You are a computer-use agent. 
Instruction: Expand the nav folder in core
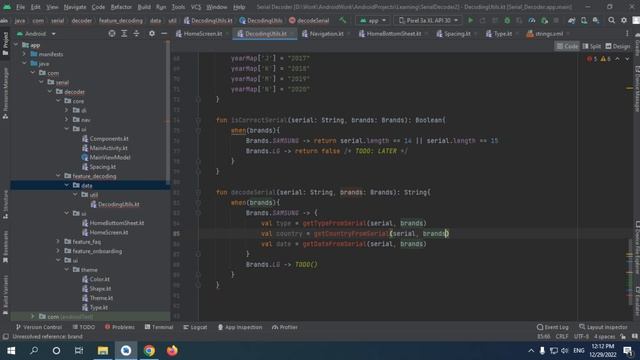point(67,120)
